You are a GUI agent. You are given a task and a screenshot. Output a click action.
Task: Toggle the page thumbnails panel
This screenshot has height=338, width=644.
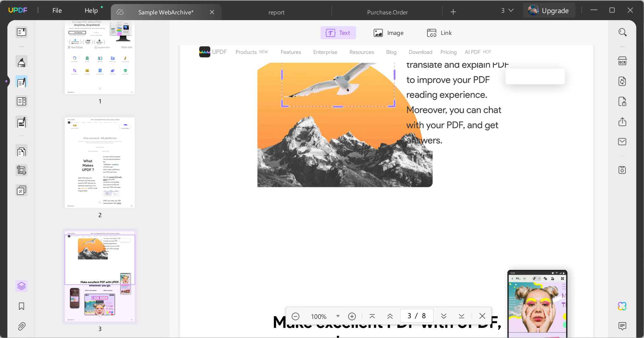tap(22, 286)
